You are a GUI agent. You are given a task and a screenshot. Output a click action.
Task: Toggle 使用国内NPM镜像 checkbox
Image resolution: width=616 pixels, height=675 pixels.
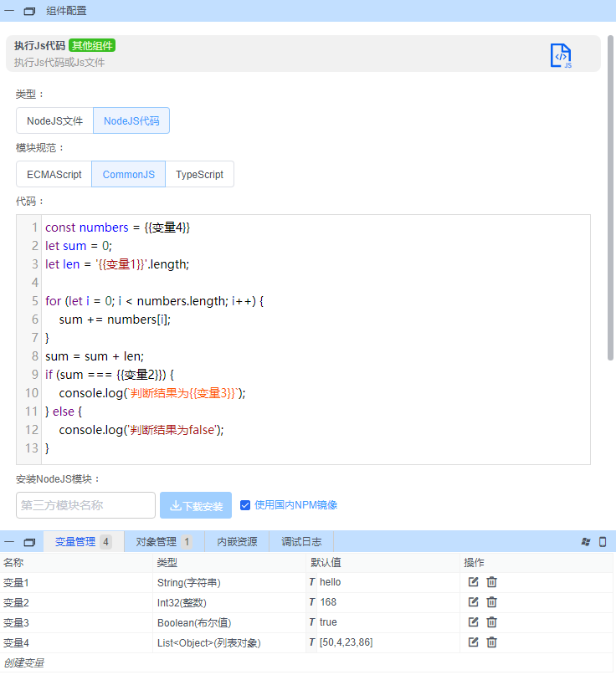pos(245,505)
